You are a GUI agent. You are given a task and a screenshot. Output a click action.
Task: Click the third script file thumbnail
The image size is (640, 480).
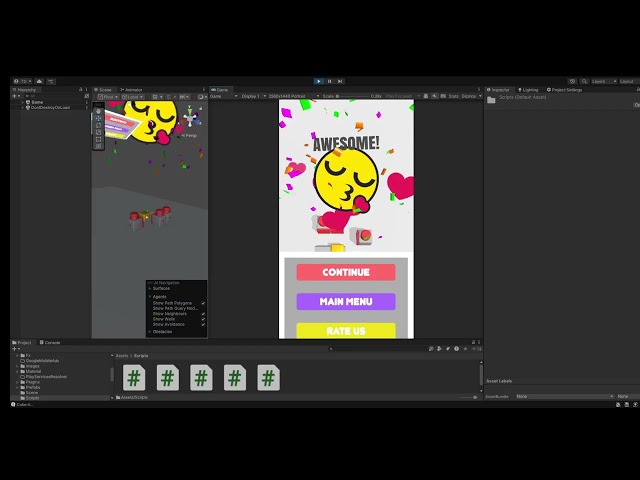pos(201,378)
